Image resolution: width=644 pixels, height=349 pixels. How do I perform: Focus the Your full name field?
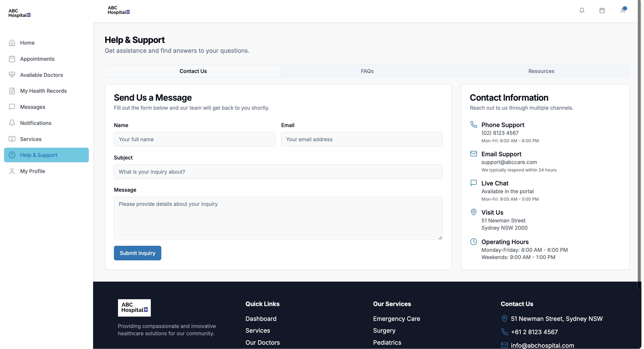195,139
